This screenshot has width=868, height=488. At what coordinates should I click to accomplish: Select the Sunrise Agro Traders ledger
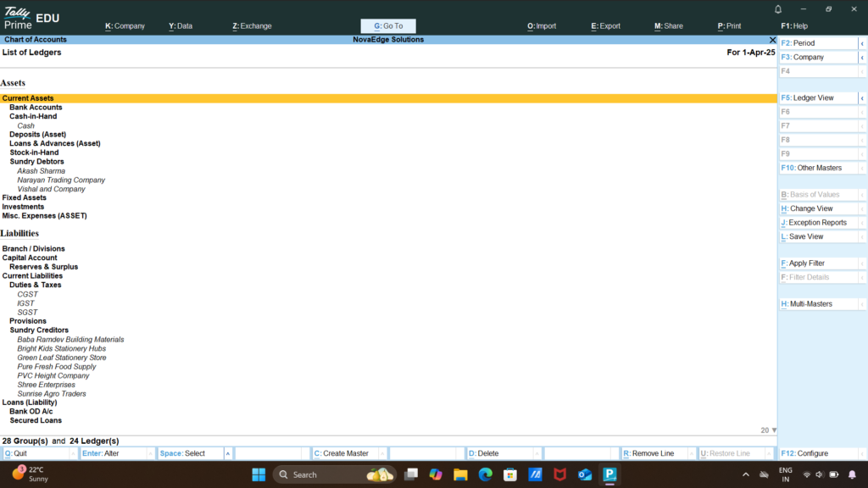coord(52,393)
